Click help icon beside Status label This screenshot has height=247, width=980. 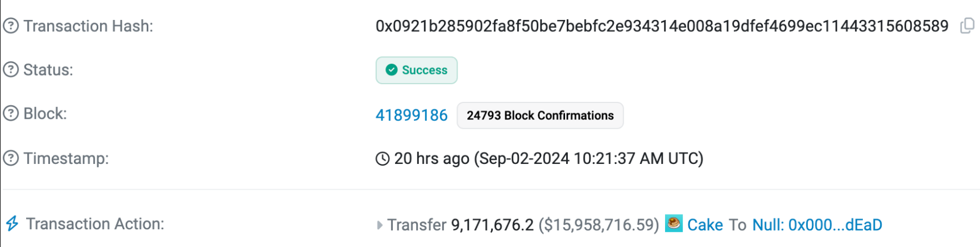pyautogui.click(x=11, y=70)
